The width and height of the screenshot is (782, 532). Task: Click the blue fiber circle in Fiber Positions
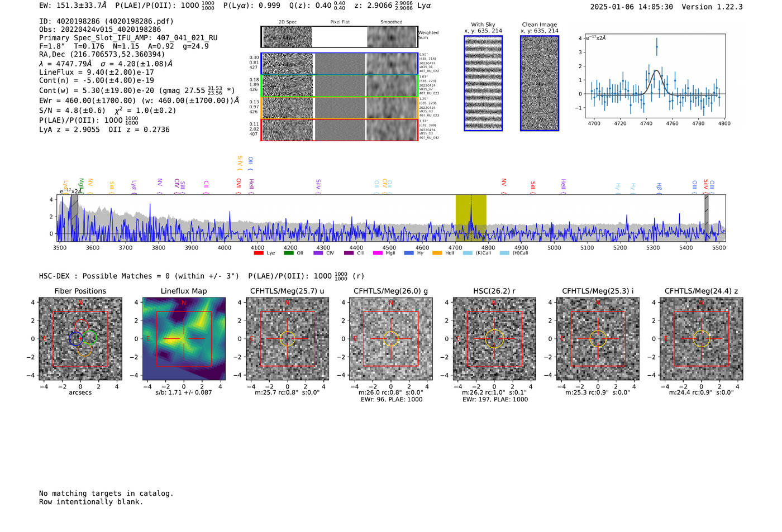pos(76,338)
